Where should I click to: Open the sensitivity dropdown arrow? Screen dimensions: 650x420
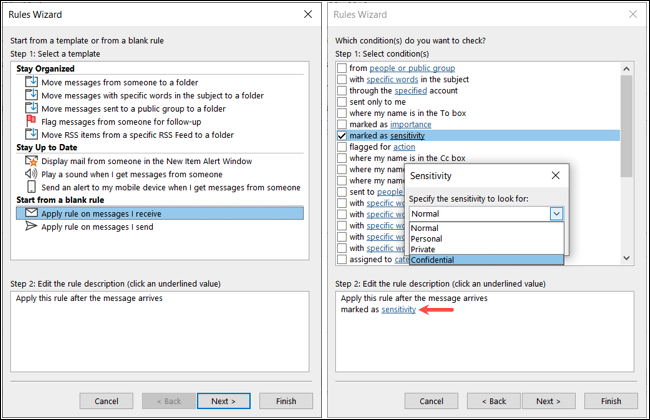[x=556, y=214]
